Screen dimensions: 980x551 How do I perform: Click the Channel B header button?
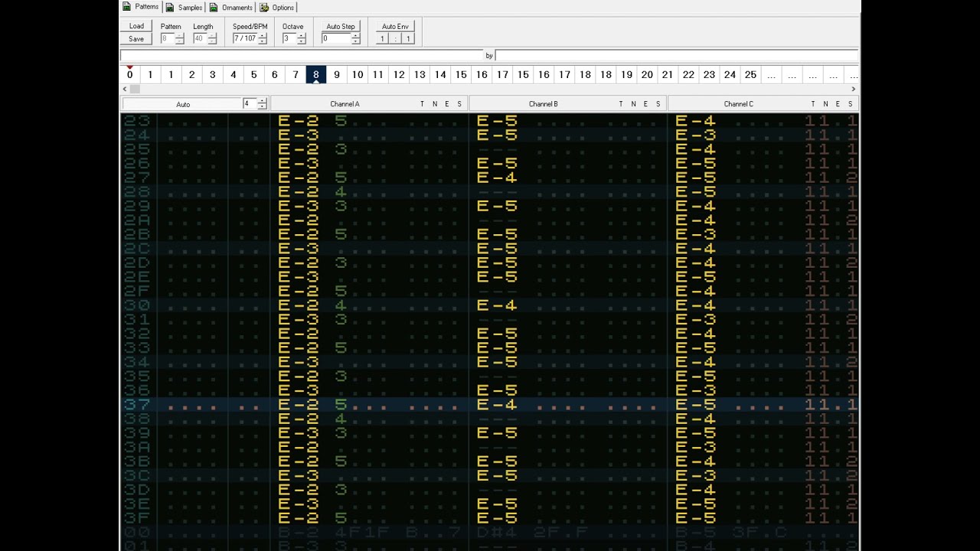pyautogui.click(x=543, y=104)
